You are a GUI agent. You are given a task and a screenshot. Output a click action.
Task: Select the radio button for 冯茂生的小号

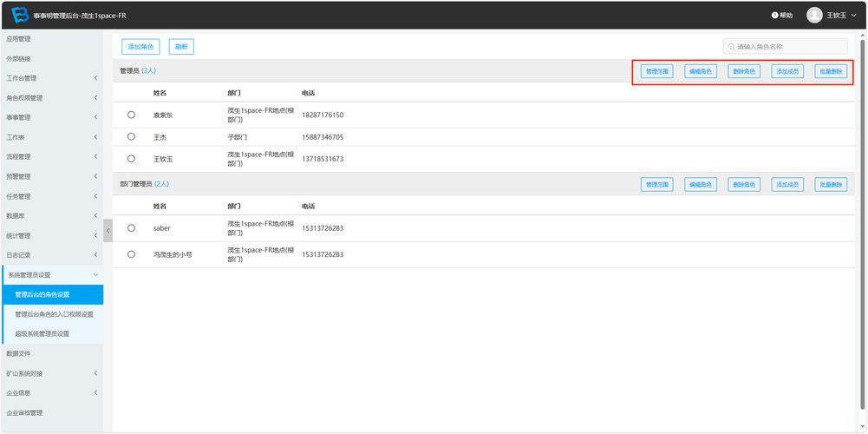131,254
